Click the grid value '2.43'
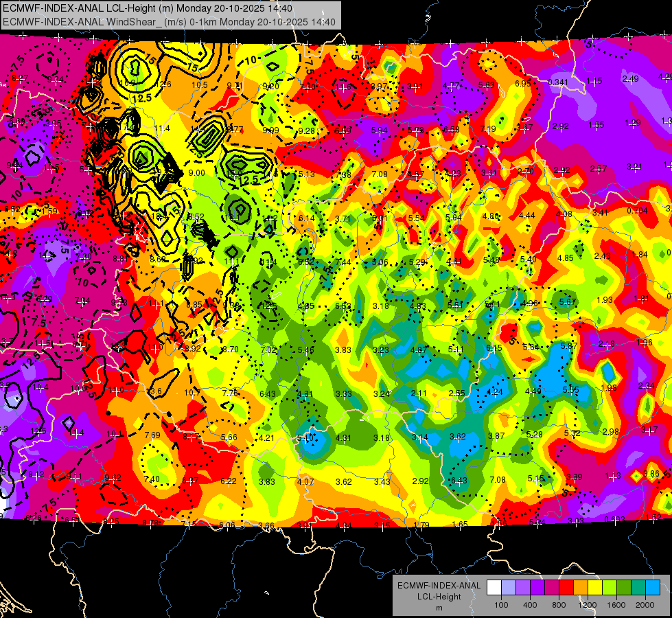The height and width of the screenshot is (618, 672). coord(603,256)
